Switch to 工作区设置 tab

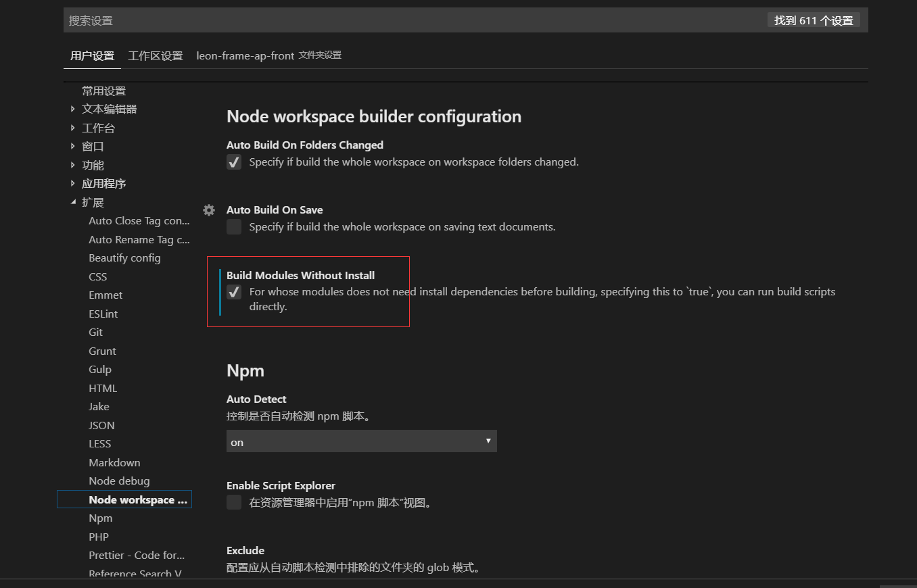point(156,56)
